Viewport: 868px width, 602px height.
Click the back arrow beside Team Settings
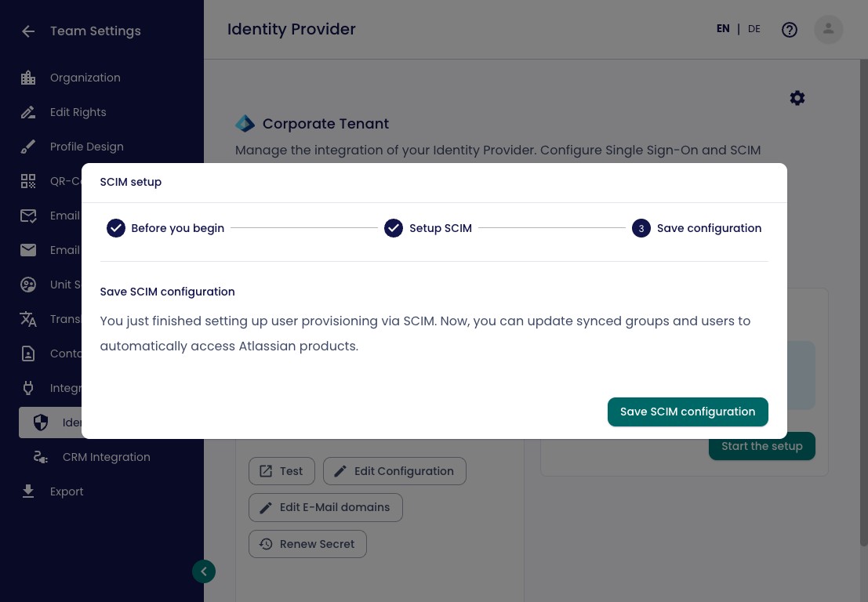(x=28, y=31)
